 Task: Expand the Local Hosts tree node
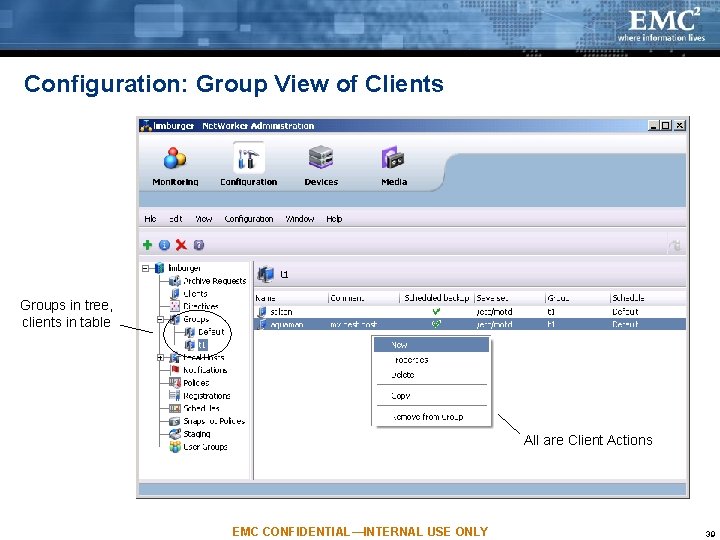coord(160,357)
